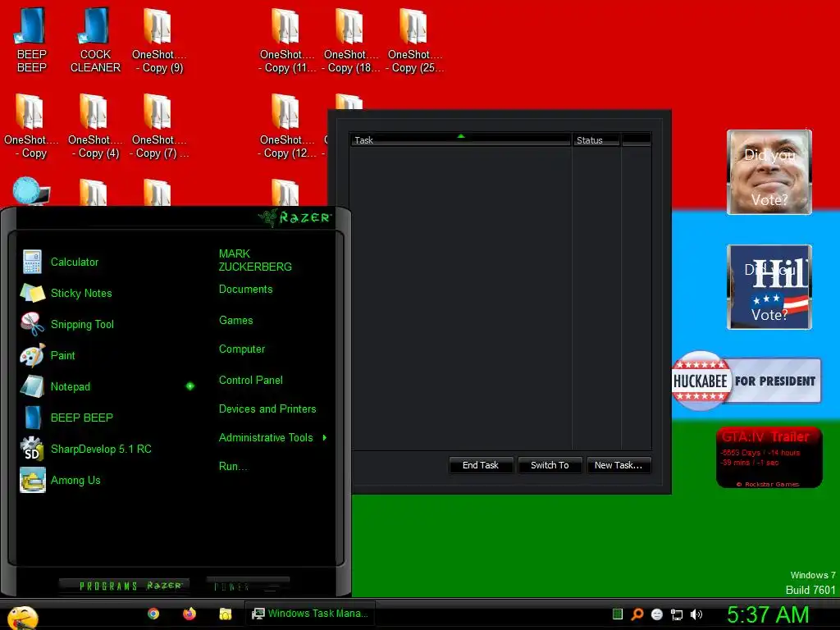Open Control Panel from the start menu
Screen dimensions: 840x630
(x=251, y=381)
